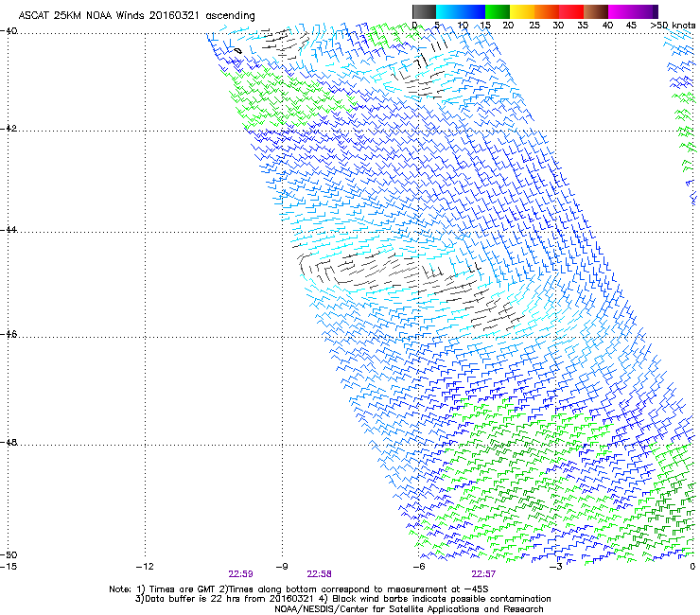Click the 22:59 swath time label
Viewport: 700px width, 615px height.
pyautogui.click(x=240, y=574)
